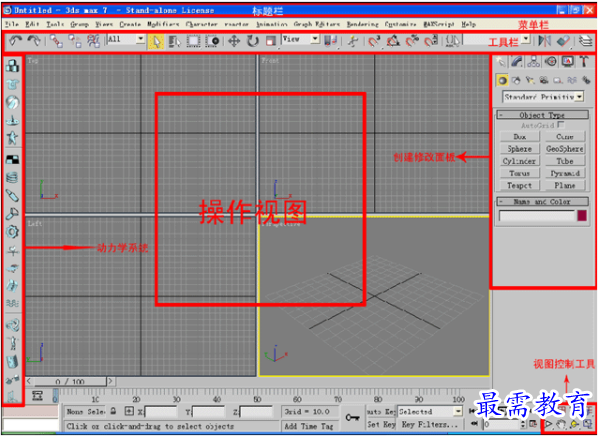Activate the Select and Link tool

56,41
